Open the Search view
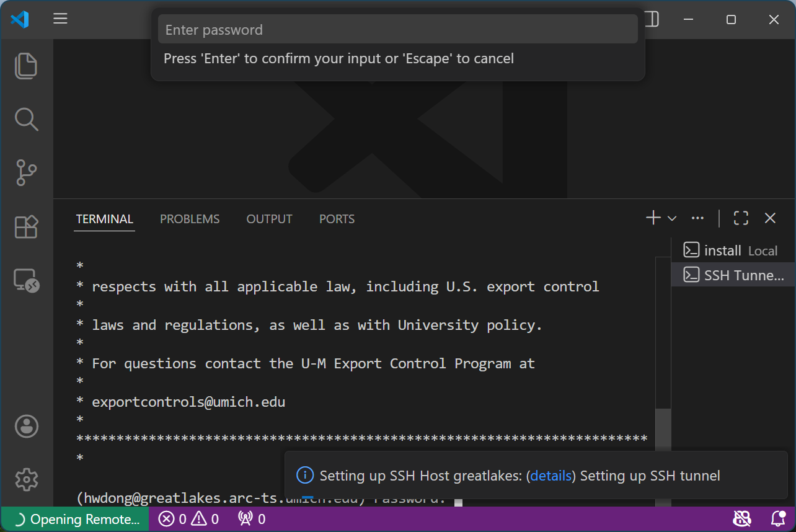Viewport: 796px width, 532px height. point(26,119)
